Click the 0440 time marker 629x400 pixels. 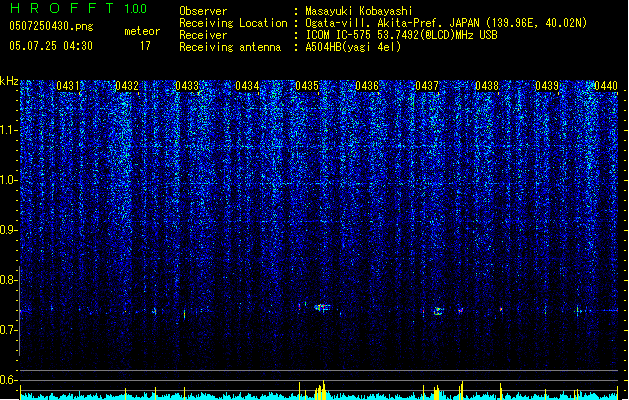pos(606,86)
